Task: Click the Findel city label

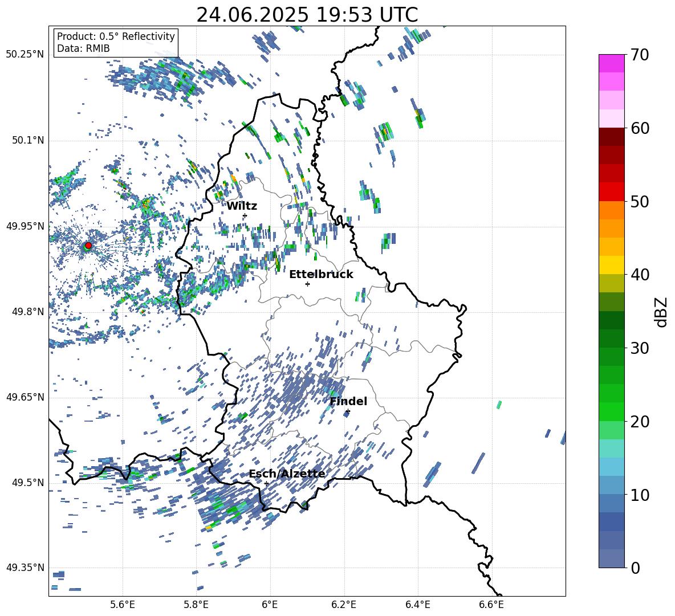Action: (348, 401)
